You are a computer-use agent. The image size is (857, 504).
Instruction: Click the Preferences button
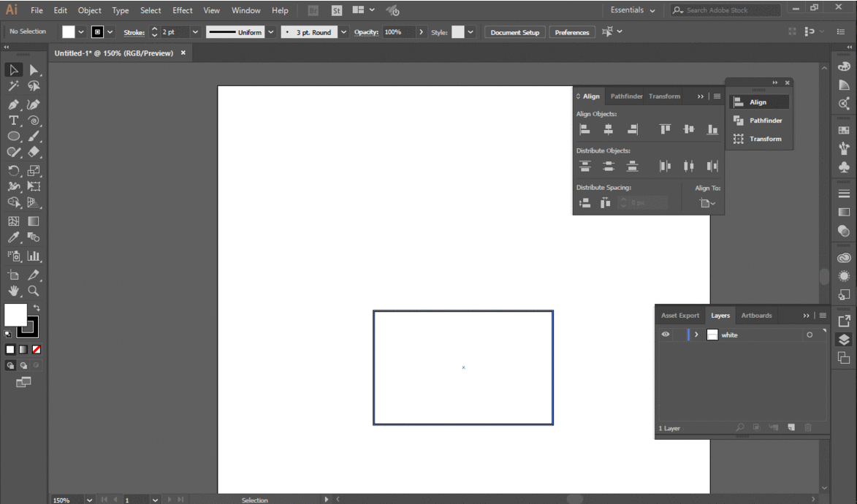click(571, 32)
